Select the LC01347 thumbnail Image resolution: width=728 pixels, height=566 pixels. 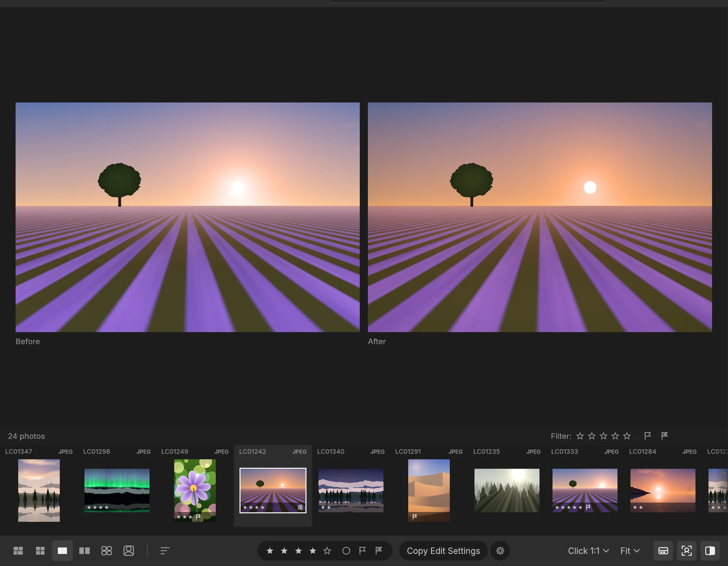tap(39, 490)
